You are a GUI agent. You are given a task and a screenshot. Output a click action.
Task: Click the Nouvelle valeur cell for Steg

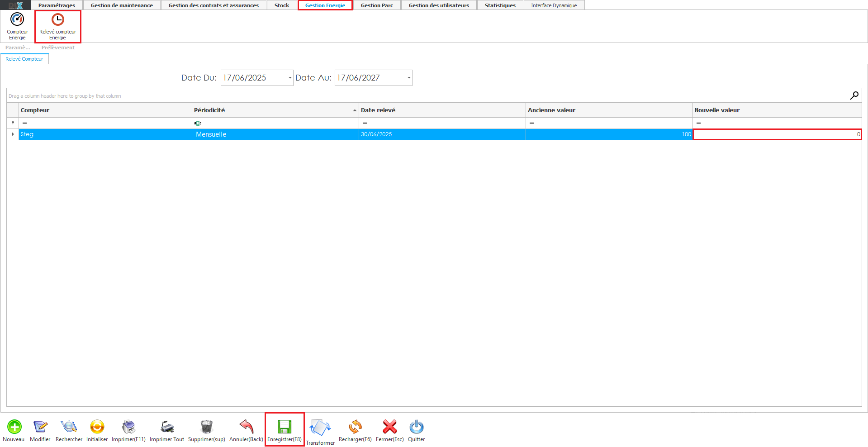pos(777,134)
